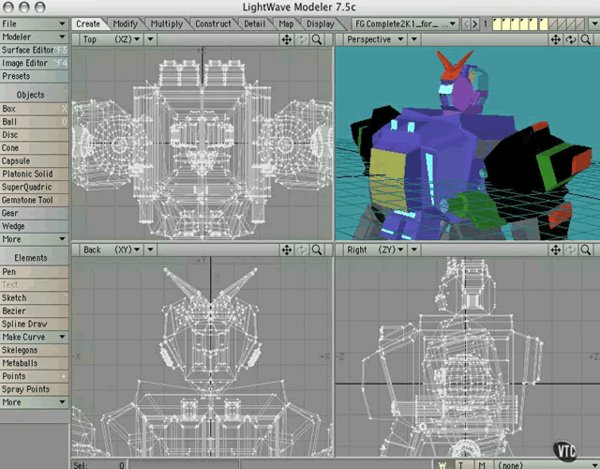The height and width of the screenshot is (469, 600).
Task: Open the rendering style arrow beside Right (ZY)
Action: coord(414,250)
